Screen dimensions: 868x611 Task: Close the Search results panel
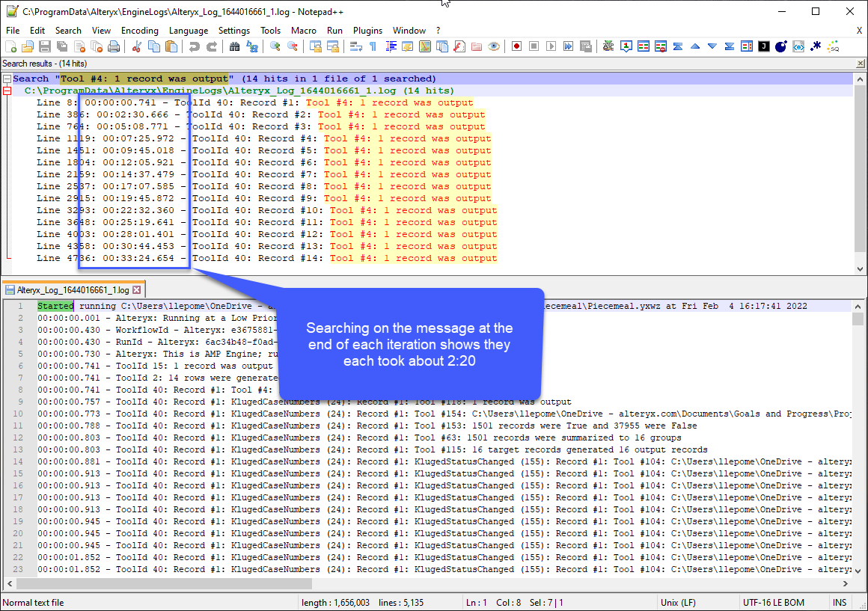coord(861,63)
